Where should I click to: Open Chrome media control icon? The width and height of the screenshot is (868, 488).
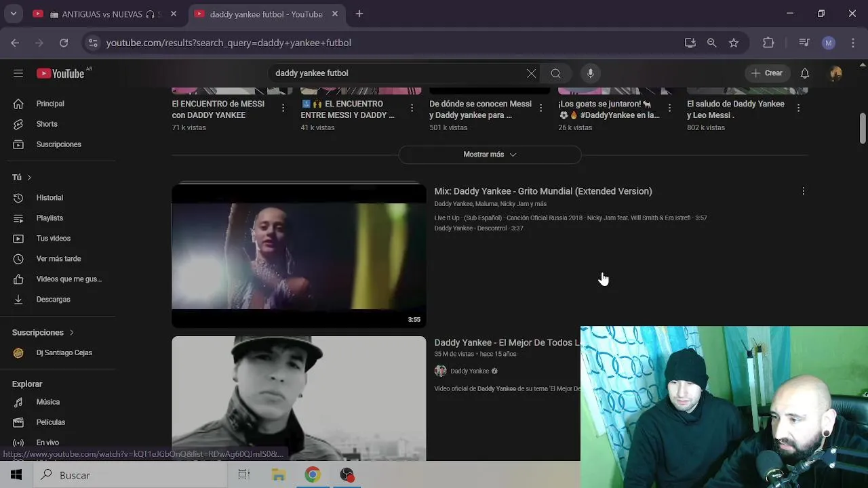click(804, 43)
